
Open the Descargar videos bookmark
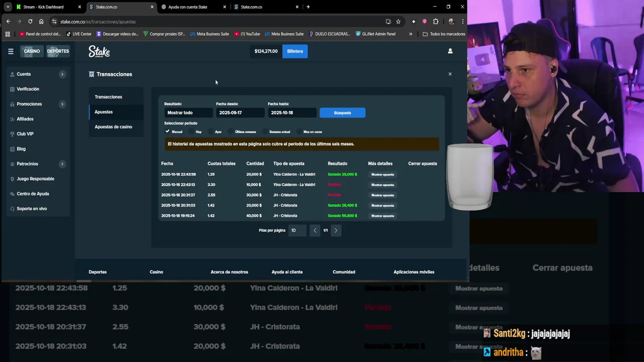tap(117, 34)
